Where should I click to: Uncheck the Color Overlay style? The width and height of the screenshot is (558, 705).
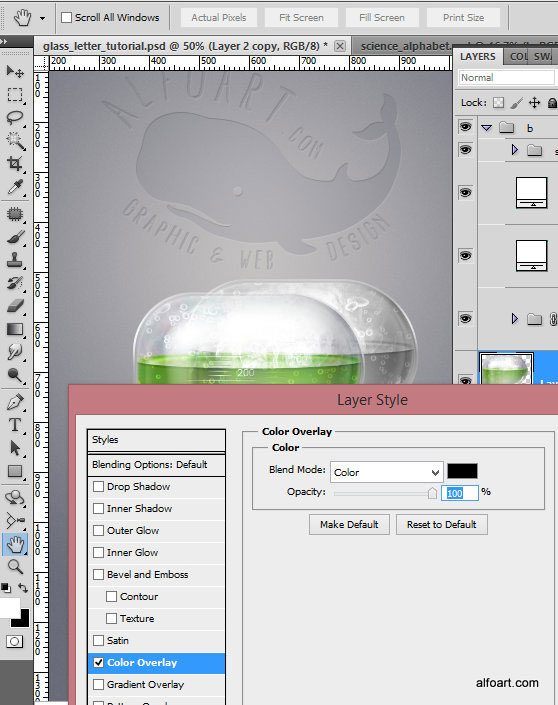(x=98, y=662)
